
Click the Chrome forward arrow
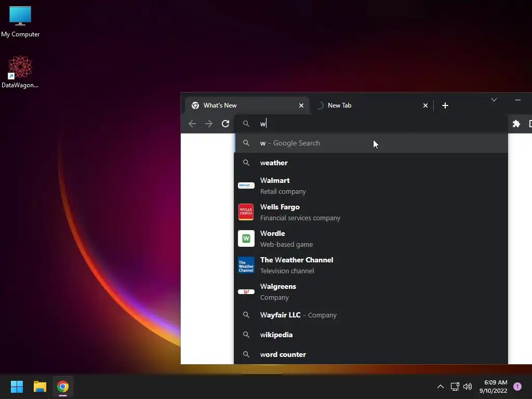[x=209, y=124]
